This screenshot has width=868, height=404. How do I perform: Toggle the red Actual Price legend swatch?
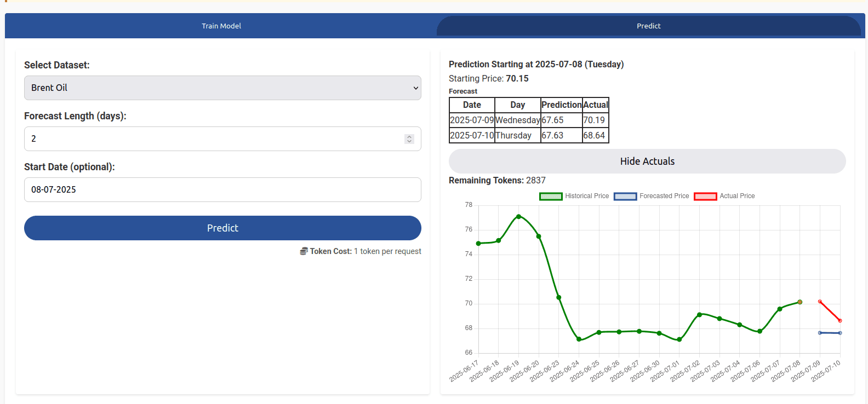click(x=705, y=196)
